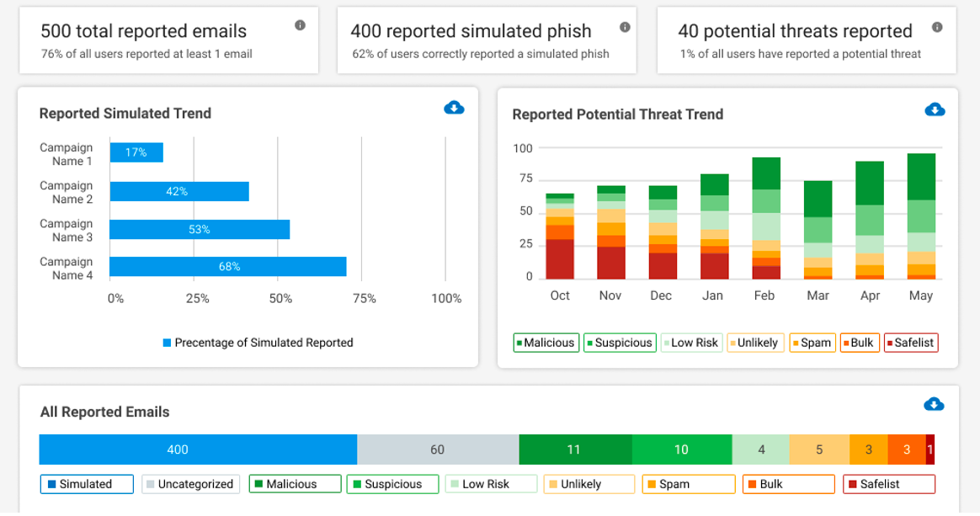
Task: Click the Oct stacked bar in Threat Trend
Action: [x=560, y=237]
